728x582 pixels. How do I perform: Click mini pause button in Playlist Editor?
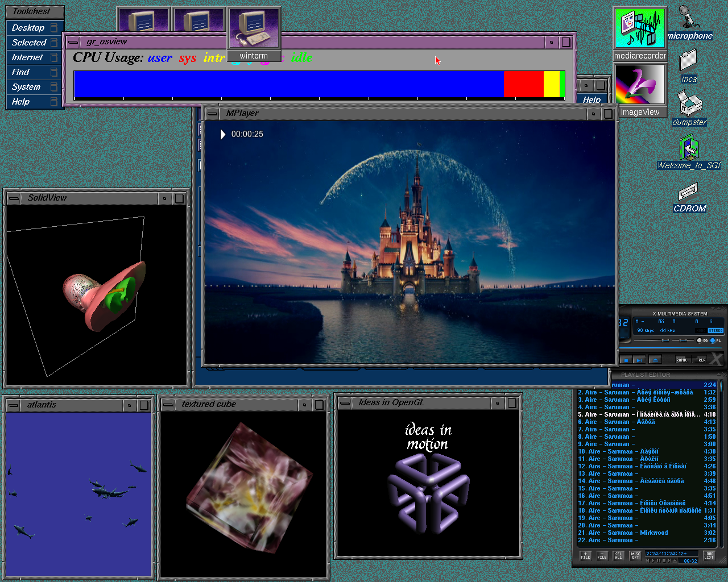pos(659,560)
